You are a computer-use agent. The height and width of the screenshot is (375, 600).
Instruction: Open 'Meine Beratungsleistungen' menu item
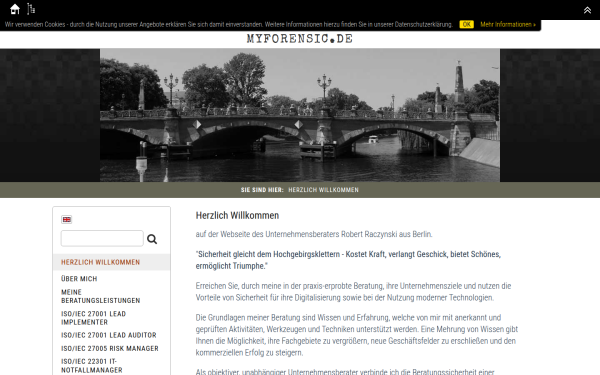point(101,297)
